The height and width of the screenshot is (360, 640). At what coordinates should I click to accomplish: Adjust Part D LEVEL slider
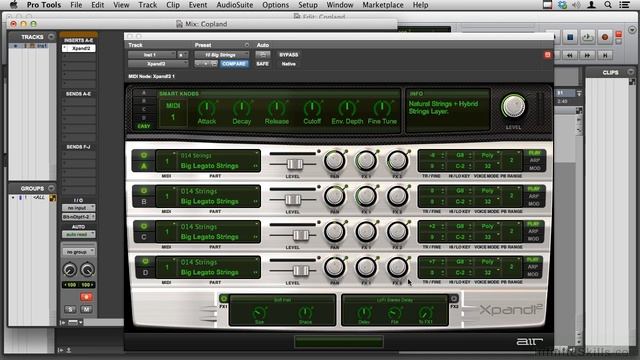pyautogui.click(x=301, y=271)
